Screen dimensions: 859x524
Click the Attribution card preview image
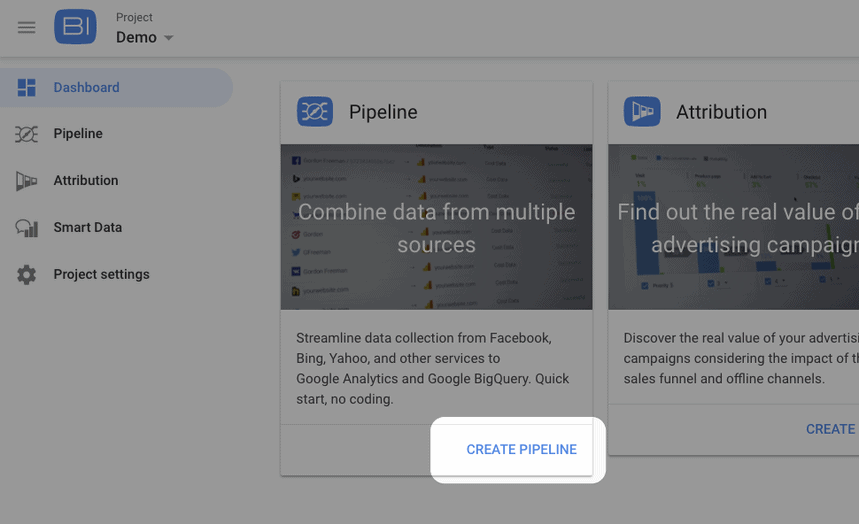coord(733,227)
